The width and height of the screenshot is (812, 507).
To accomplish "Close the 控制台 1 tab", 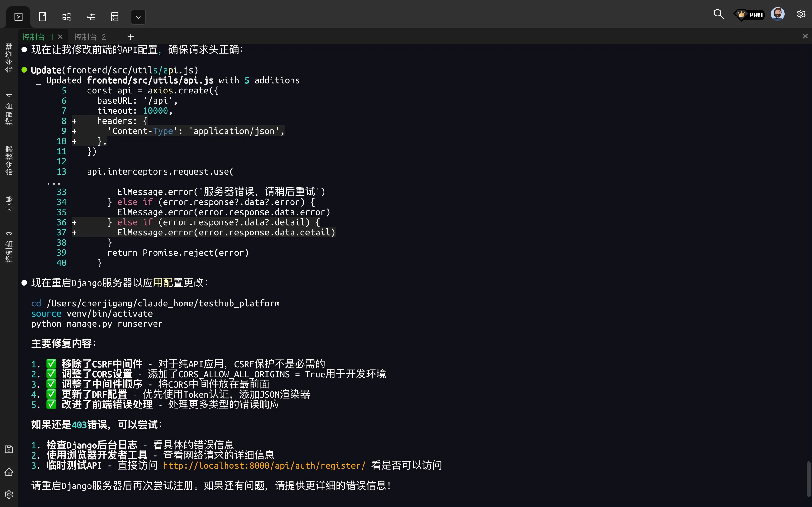I will coord(60,37).
